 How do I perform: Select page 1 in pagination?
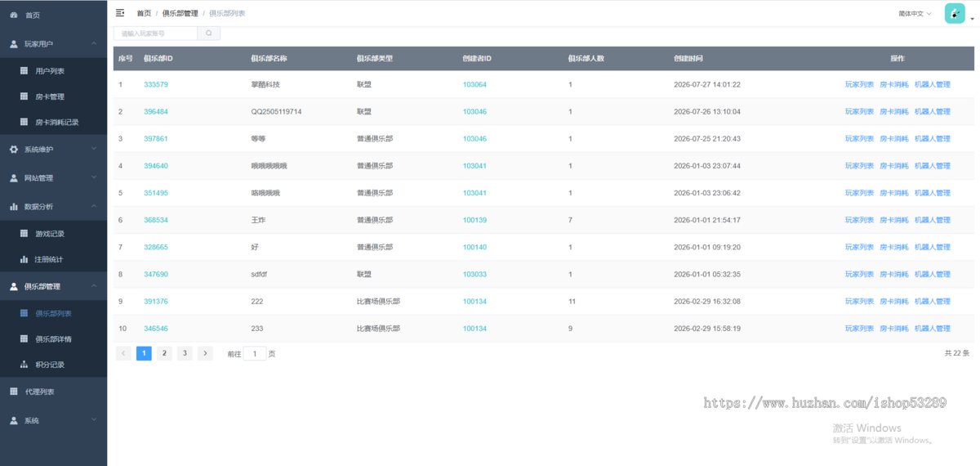pyautogui.click(x=144, y=353)
